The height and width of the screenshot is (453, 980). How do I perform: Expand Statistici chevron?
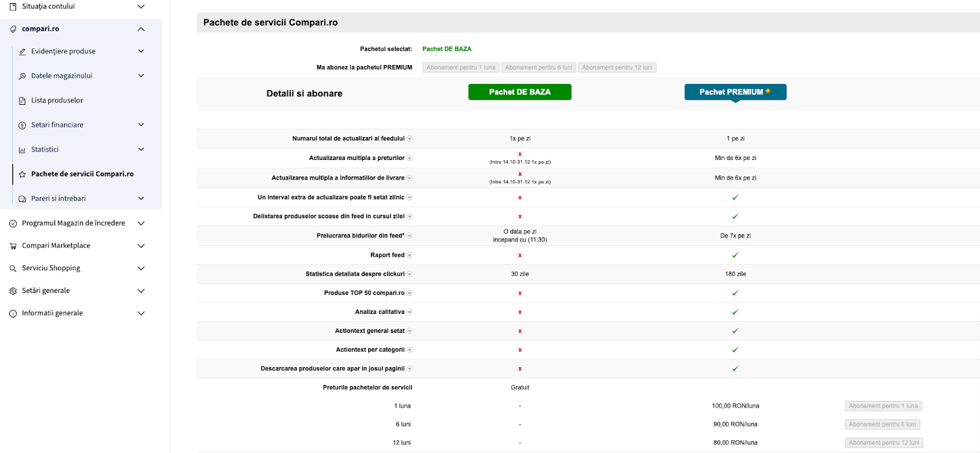[141, 150]
